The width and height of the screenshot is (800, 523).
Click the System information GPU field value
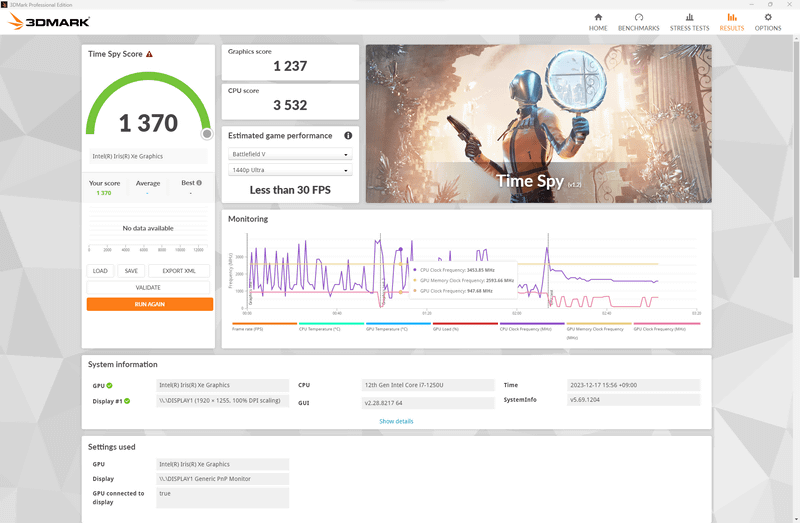tap(222, 385)
